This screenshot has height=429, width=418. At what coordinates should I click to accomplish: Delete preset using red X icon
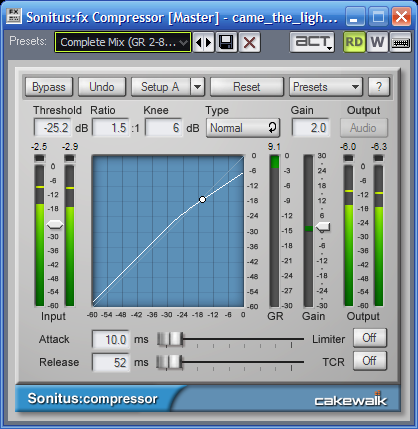click(x=249, y=42)
